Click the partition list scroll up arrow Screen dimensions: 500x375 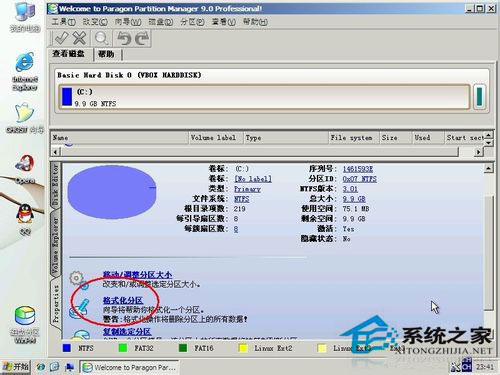[x=488, y=135]
